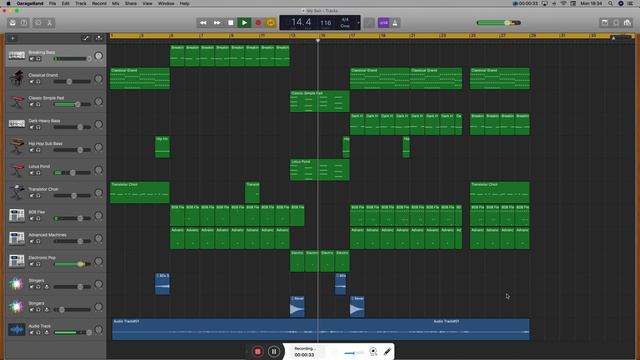Toggle the purple Count-in button
Screen dimensions: 640x360
click(383, 23)
